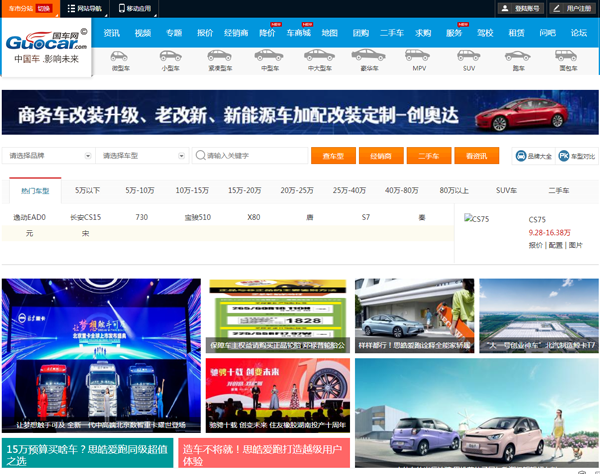Open the 团购 navigation menu item
Screen dimensions: 600x474
[x=361, y=33]
